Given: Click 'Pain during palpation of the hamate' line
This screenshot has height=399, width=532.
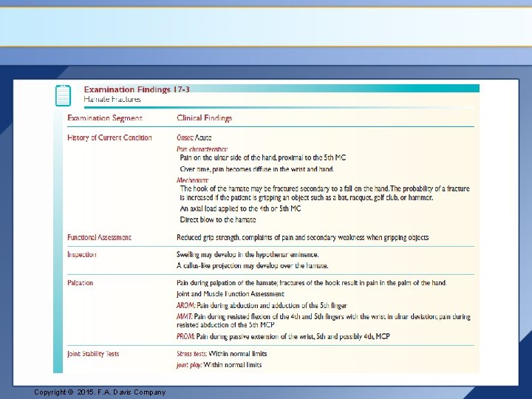Looking at the screenshot, I should click(x=312, y=282).
